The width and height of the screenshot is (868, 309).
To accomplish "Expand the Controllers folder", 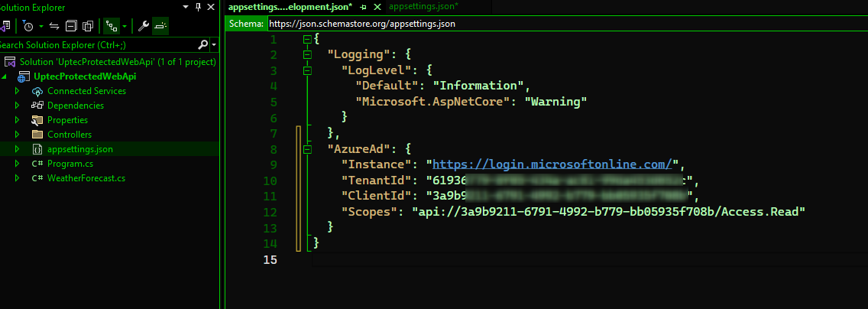I will [x=18, y=135].
